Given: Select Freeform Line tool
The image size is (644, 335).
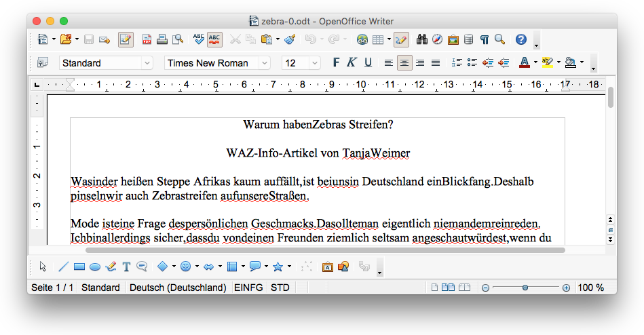Looking at the screenshot, I should coord(111,267).
